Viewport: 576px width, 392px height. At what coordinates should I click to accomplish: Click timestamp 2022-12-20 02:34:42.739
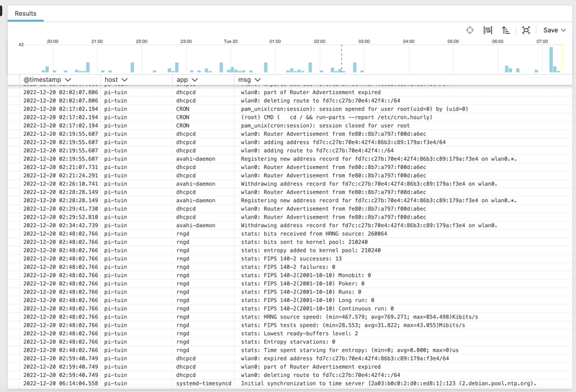[x=60, y=225]
